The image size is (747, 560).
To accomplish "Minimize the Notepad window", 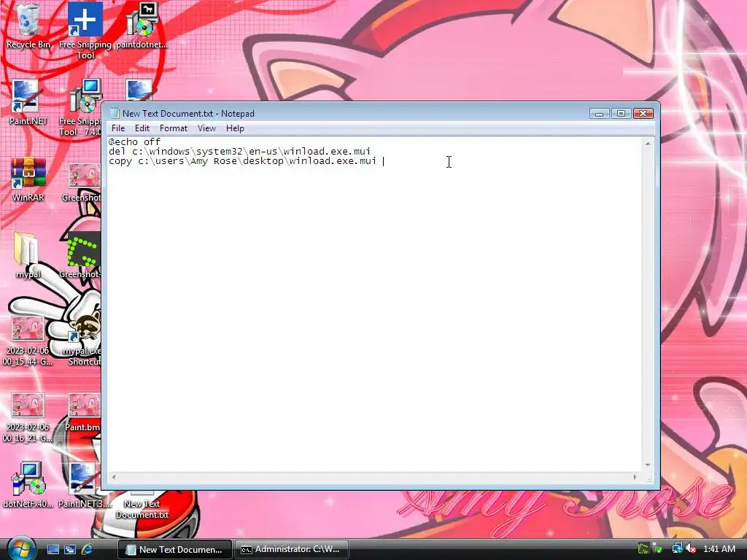I will tap(600, 113).
